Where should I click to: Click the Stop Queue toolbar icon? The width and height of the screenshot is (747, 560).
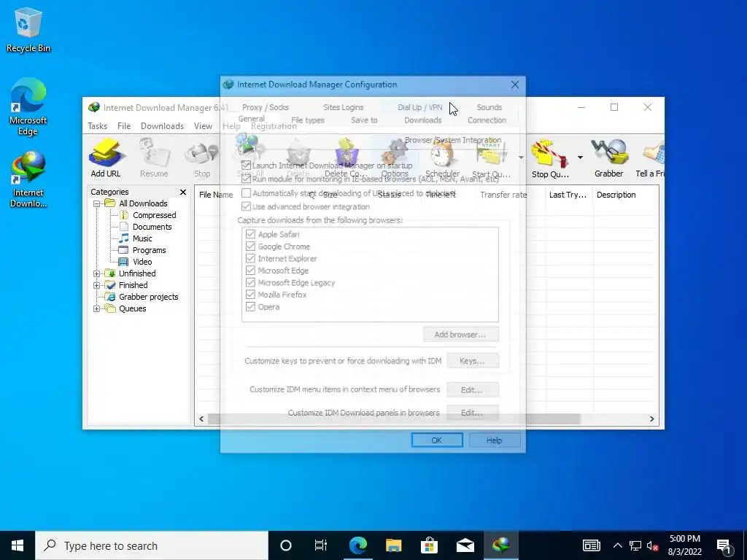(x=550, y=158)
